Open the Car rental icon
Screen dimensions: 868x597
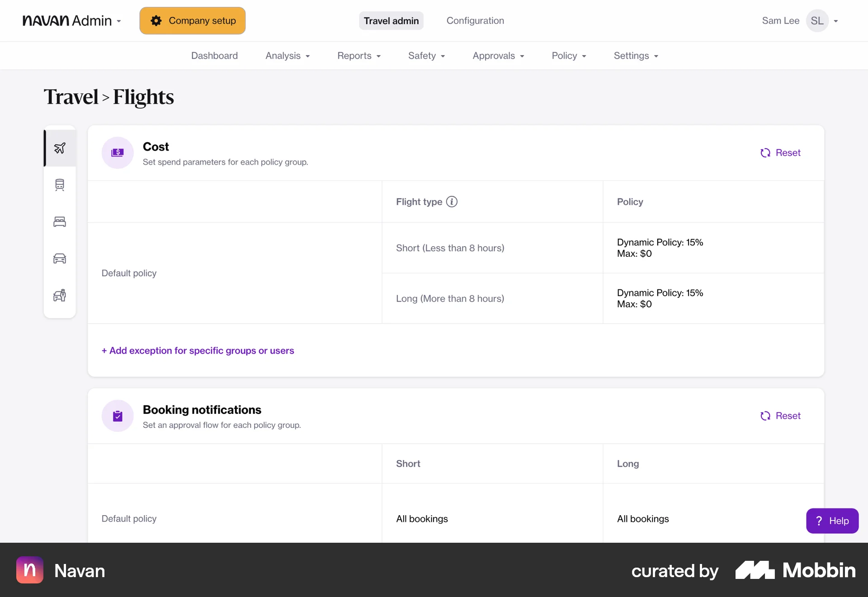[60, 258]
